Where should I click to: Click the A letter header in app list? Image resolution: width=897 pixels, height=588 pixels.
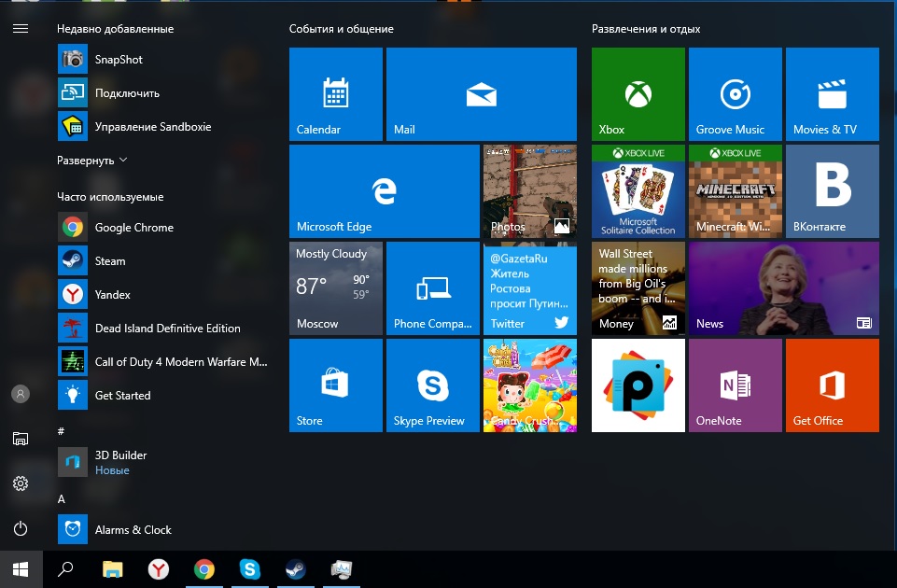62,499
